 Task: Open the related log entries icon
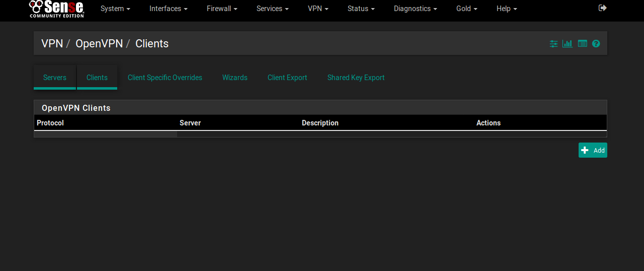[582, 44]
